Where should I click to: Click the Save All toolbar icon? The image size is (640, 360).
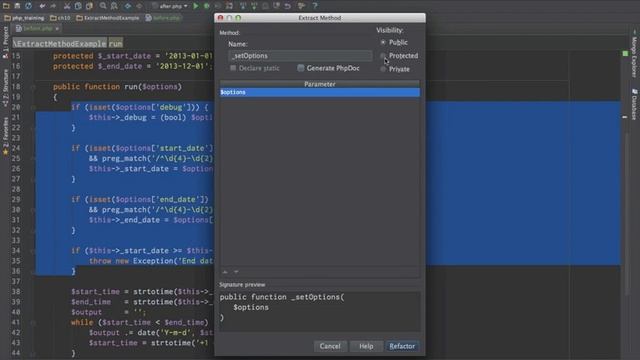[17, 6]
